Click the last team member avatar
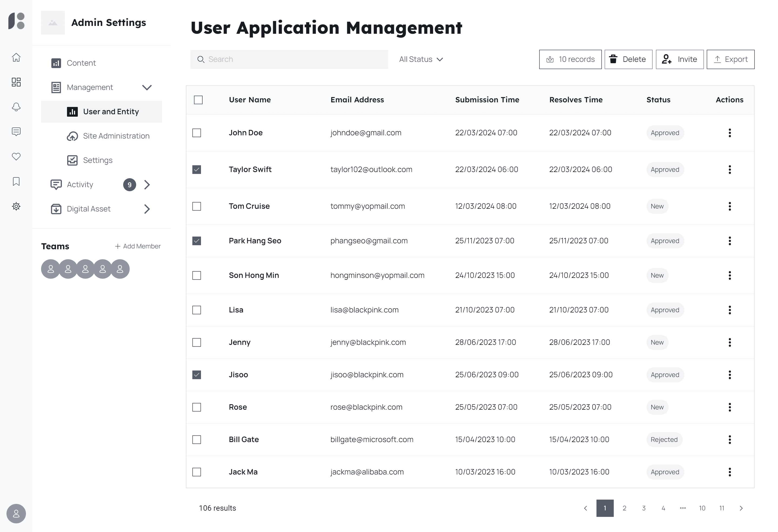This screenshot has width=778, height=532. 120,269
